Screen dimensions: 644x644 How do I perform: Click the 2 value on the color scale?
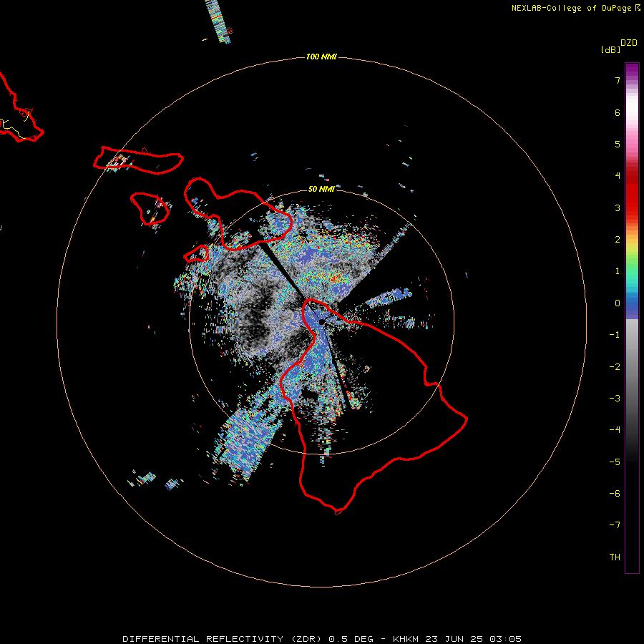618,240
